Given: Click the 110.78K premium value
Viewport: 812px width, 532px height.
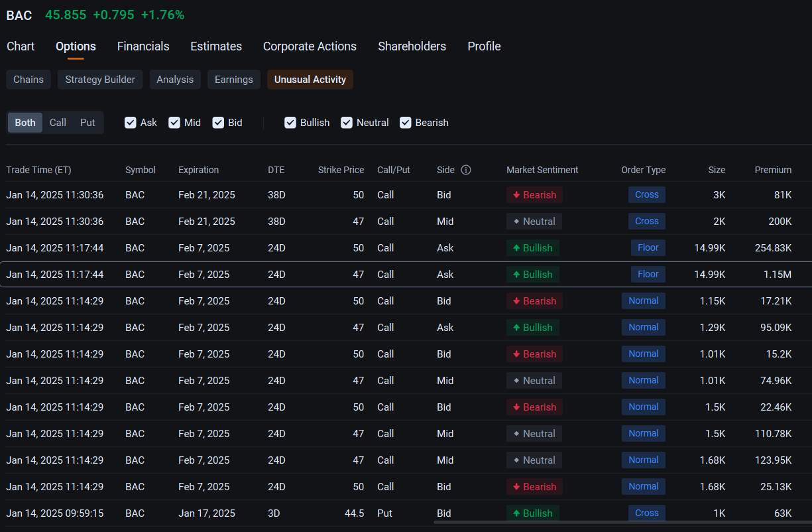Looking at the screenshot, I should [774, 434].
